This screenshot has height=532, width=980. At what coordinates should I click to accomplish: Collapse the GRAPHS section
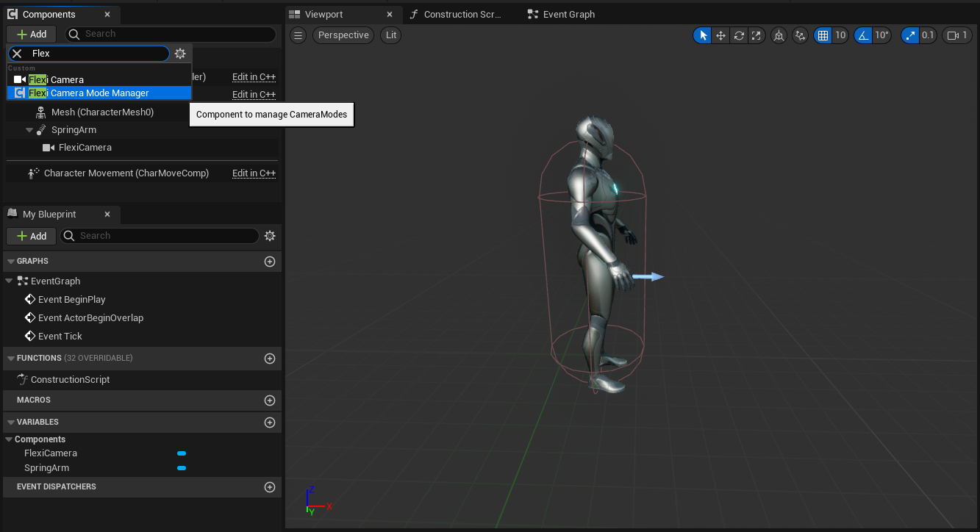click(x=10, y=262)
